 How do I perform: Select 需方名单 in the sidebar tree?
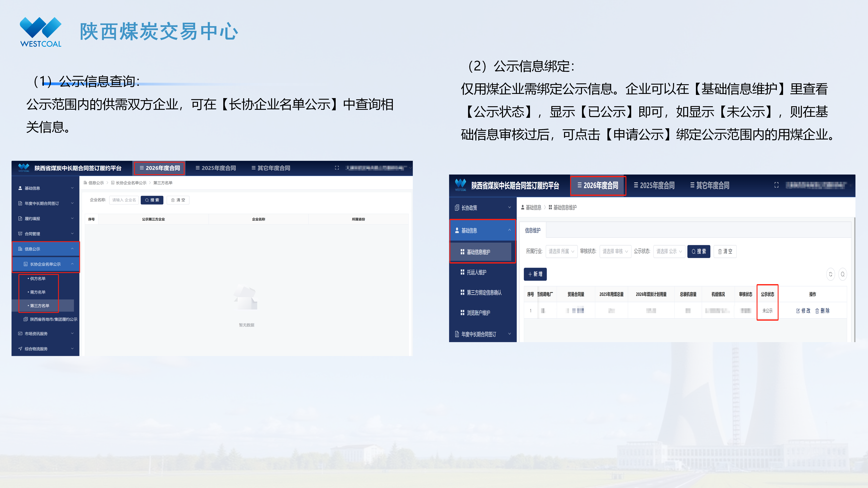38,292
